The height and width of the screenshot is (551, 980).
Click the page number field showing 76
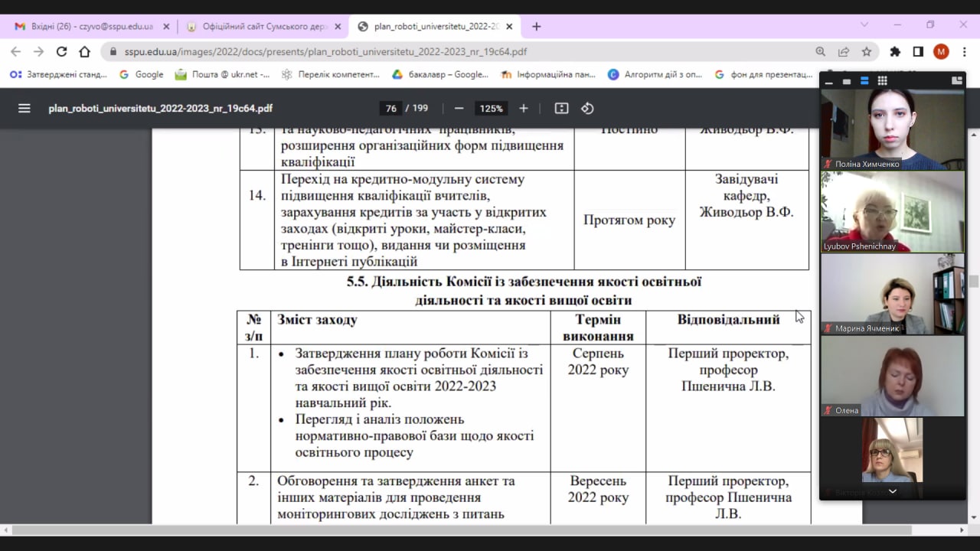(x=391, y=109)
